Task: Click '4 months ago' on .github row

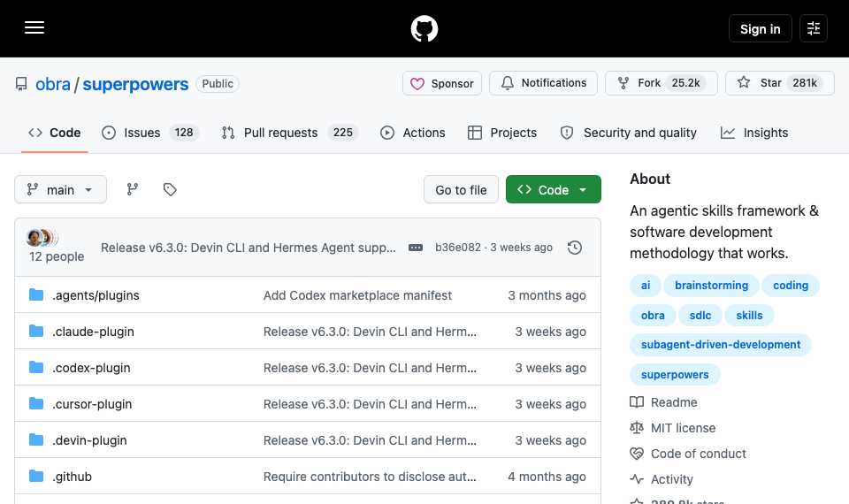Action: pyautogui.click(x=547, y=477)
